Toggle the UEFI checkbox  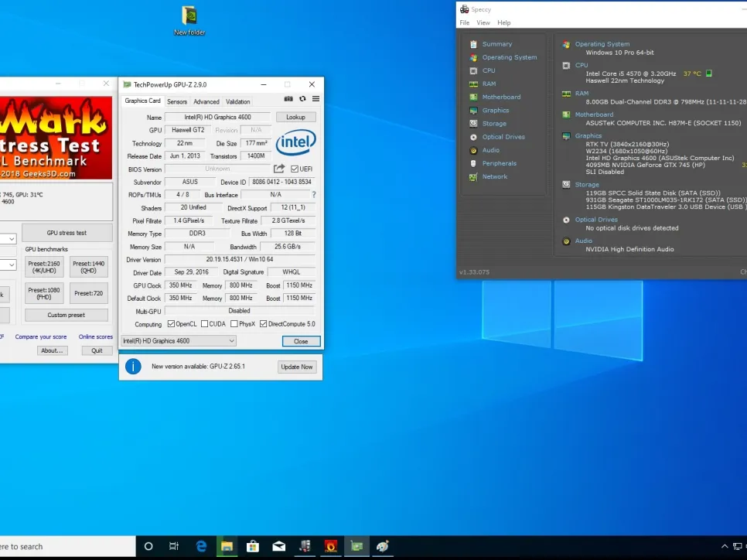click(x=295, y=169)
